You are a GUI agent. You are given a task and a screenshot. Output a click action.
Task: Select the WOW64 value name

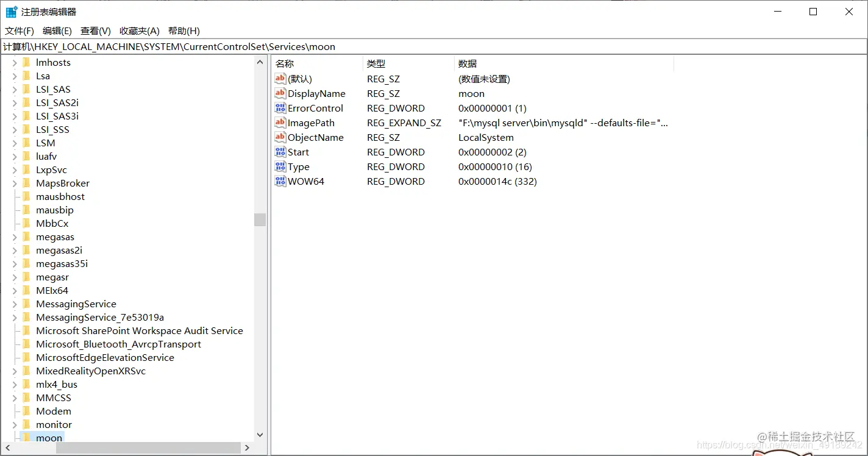click(x=306, y=181)
